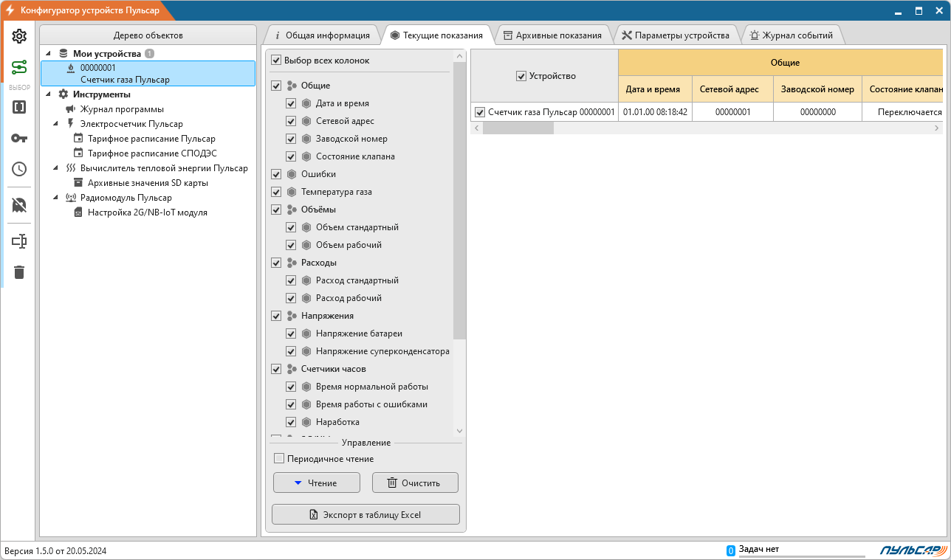
Task: Uncheck Расход рабочий checkbox
Action: coord(291,298)
